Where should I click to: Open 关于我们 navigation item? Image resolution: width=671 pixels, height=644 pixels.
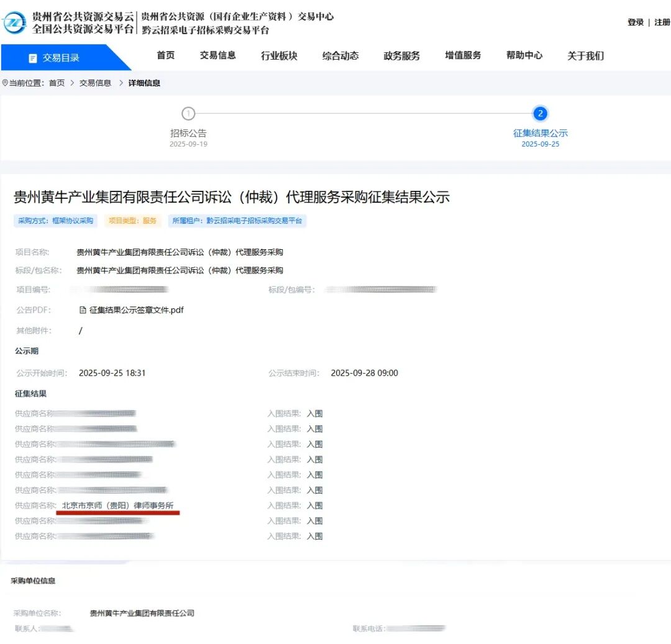(585, 55)
